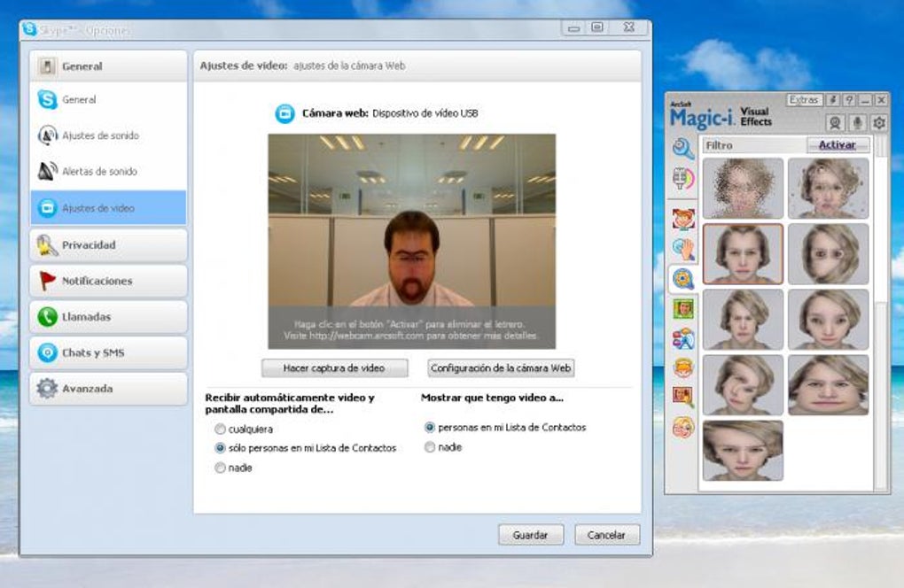Select the hand gesture icon in Magic-i sidebar
The width and height of the screenshot is (904, 588).
pyautogui.click(x=683, y=250)
